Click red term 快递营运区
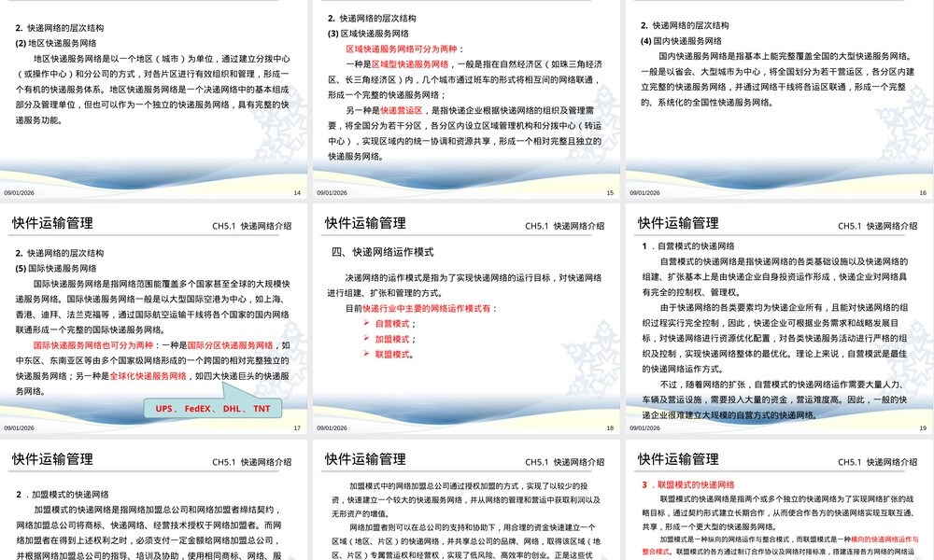 pos(402,110)
